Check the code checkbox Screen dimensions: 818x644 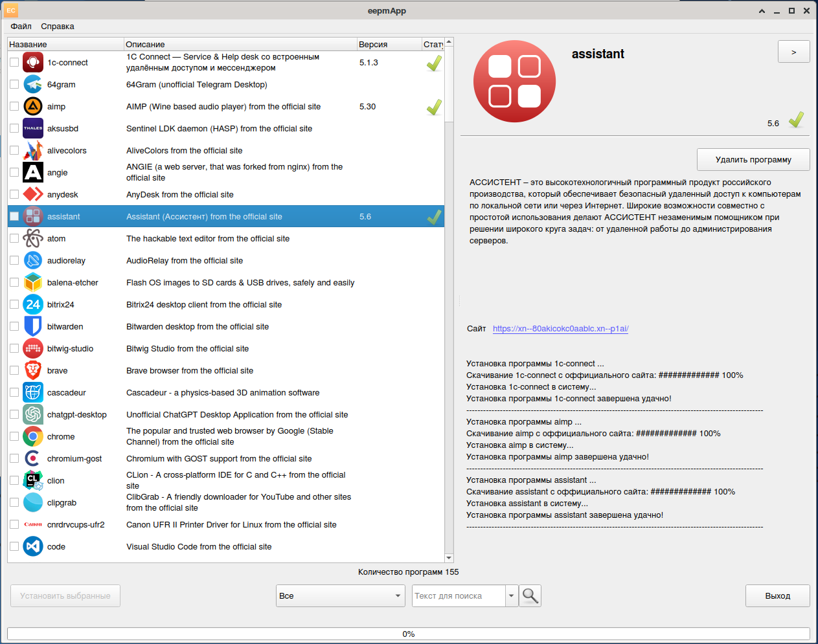click(14, 547)
